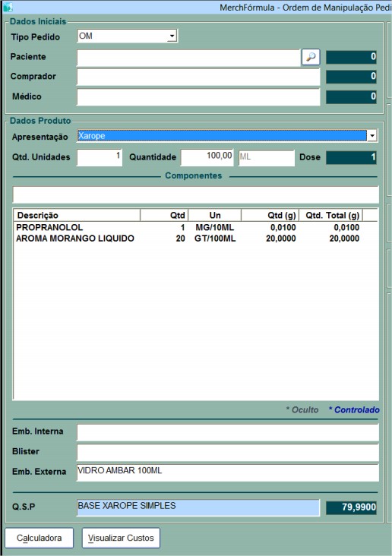392x556 pixels.
Task: Click the component search field above the list
Action: [196, 194]
